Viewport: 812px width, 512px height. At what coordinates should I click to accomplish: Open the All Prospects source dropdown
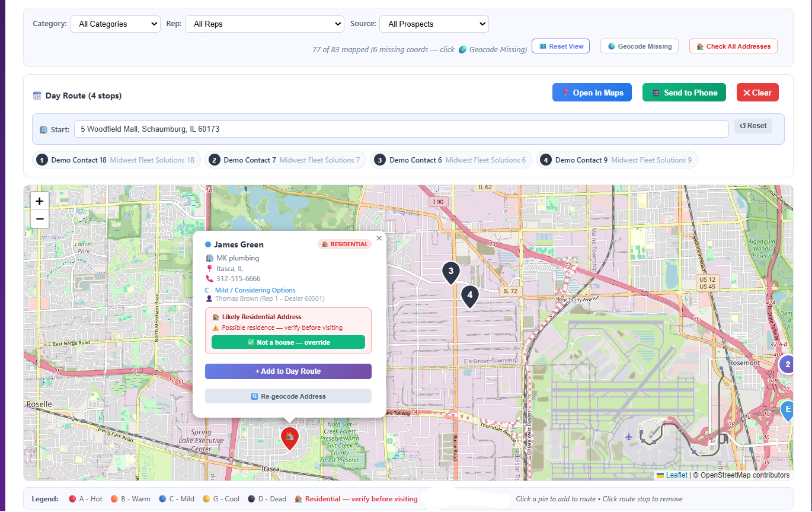pyautogui.click(x=434, y=24)
